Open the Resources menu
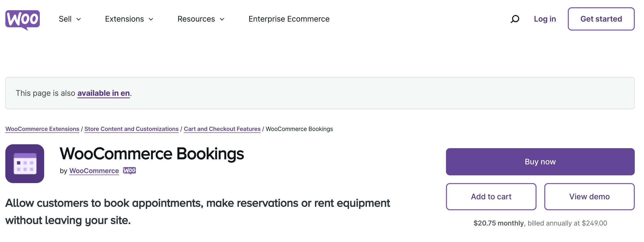The image size is (644, 242). coord(196,19)
